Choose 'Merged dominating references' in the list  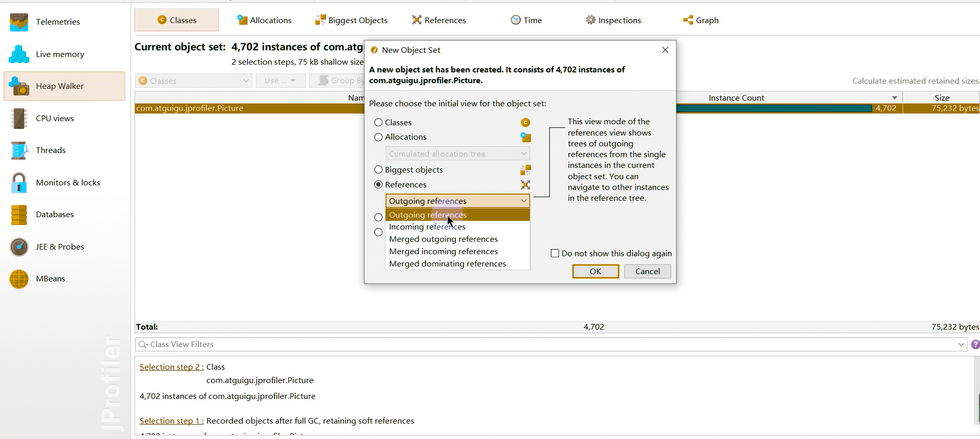click(x=447, y=264)
